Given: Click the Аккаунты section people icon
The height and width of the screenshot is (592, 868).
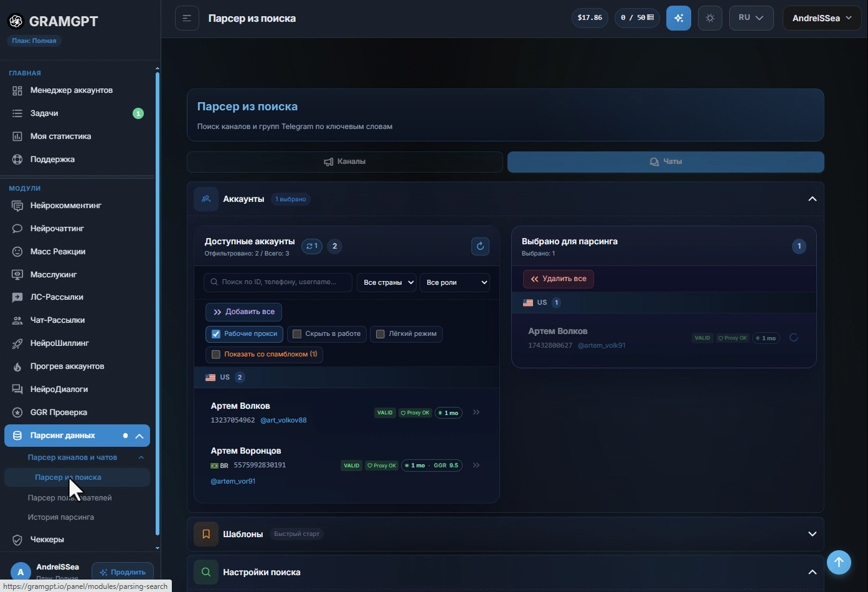Looking at the screenshot, I should (x=206, y=199).
